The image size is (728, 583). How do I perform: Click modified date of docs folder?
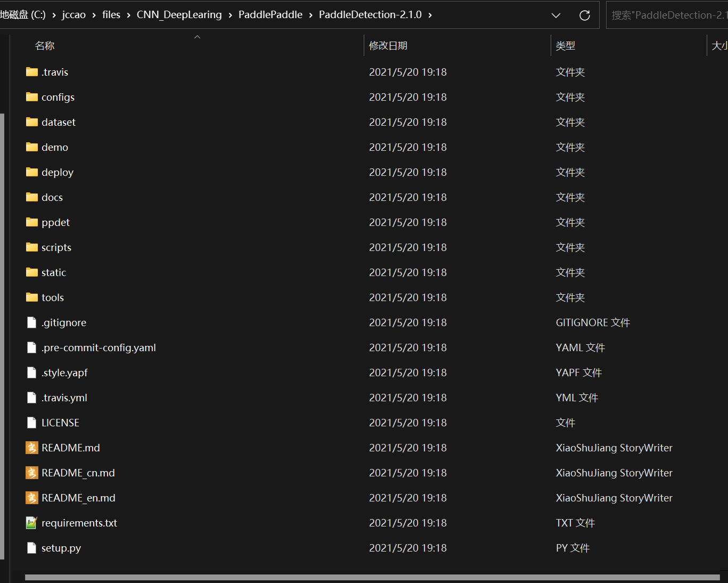408,197
